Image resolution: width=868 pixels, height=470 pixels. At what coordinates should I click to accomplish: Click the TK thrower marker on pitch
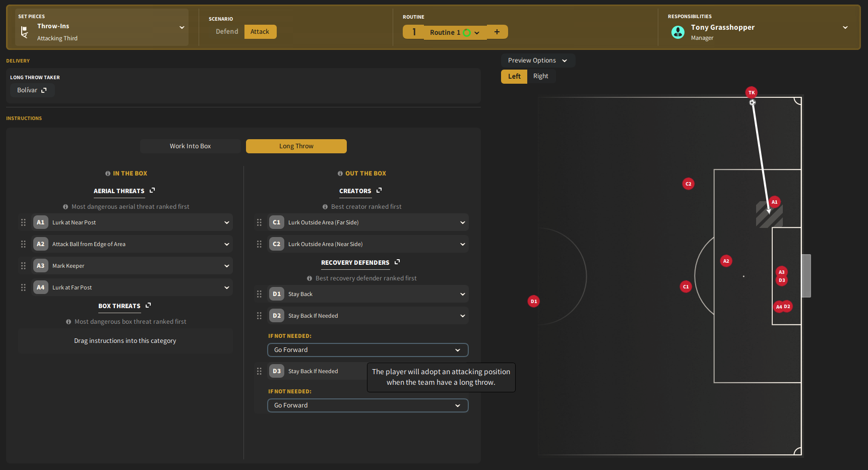(752, 92)
